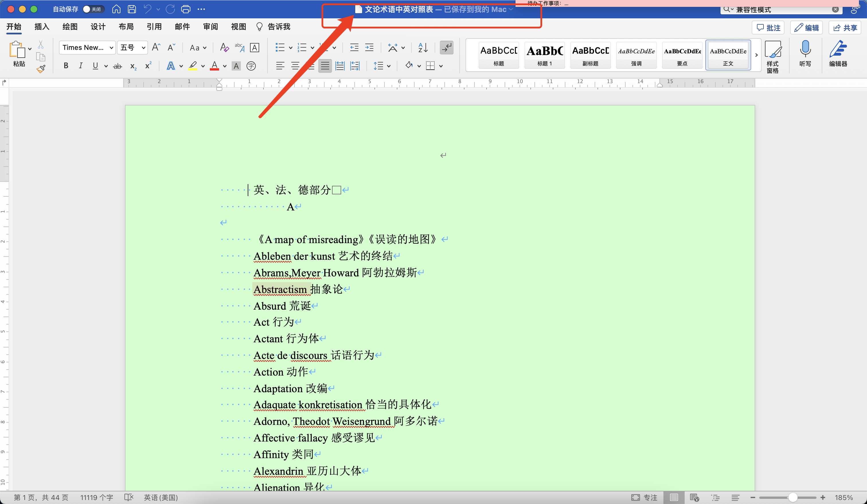Click the 批注 comments button

click(768, 28)
